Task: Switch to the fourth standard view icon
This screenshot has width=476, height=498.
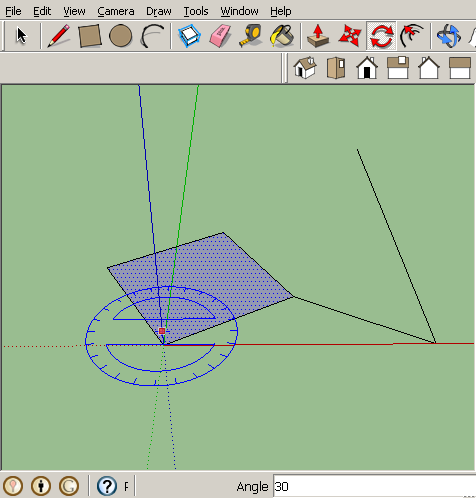Action: click(398, 68)
